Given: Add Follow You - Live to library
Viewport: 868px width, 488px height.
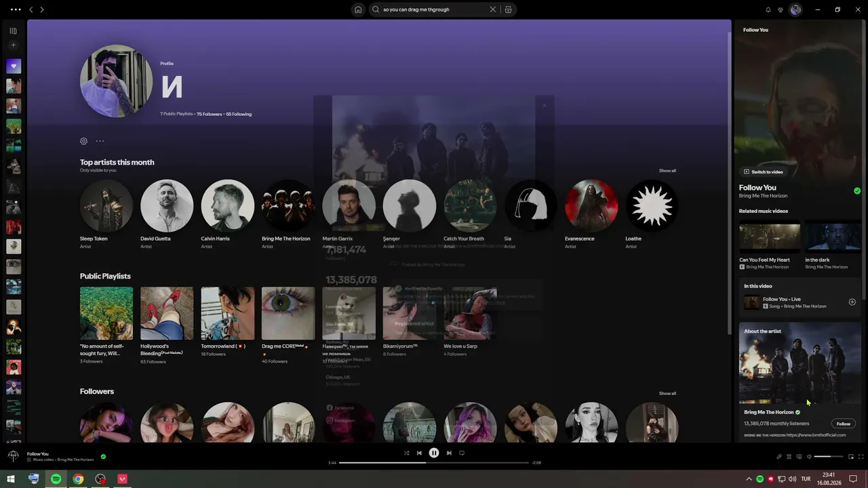Looking at the screenshot, I should pyautogui.click(x=852, y=302).
